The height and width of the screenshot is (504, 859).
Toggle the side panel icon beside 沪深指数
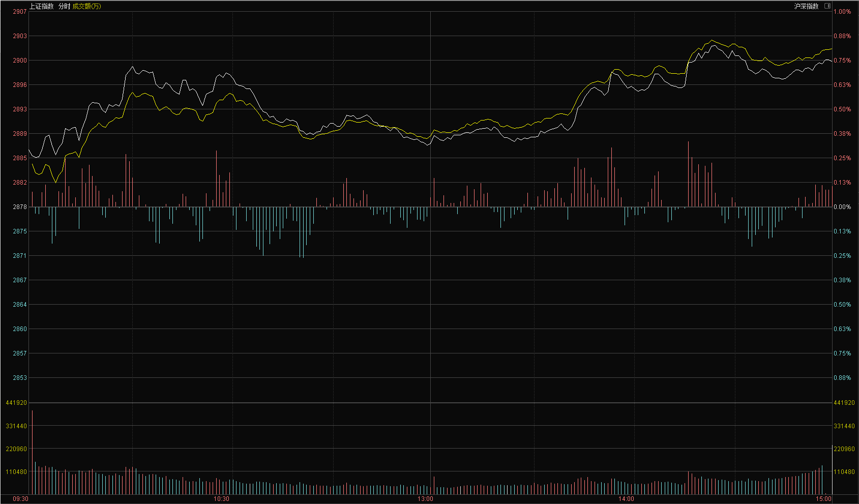pos(827,6)
